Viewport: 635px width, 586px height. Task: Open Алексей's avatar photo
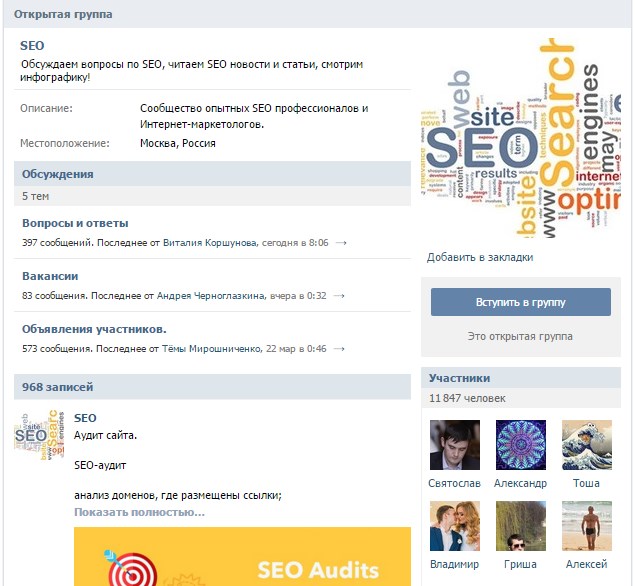pyautogui.click(x=586, y=527)
